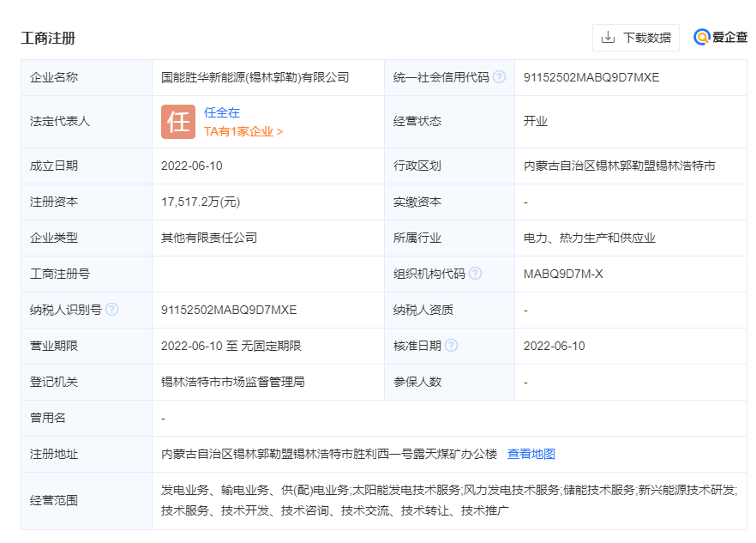Click industry value 电力、热力生产和供应业

tap(590, 238)
